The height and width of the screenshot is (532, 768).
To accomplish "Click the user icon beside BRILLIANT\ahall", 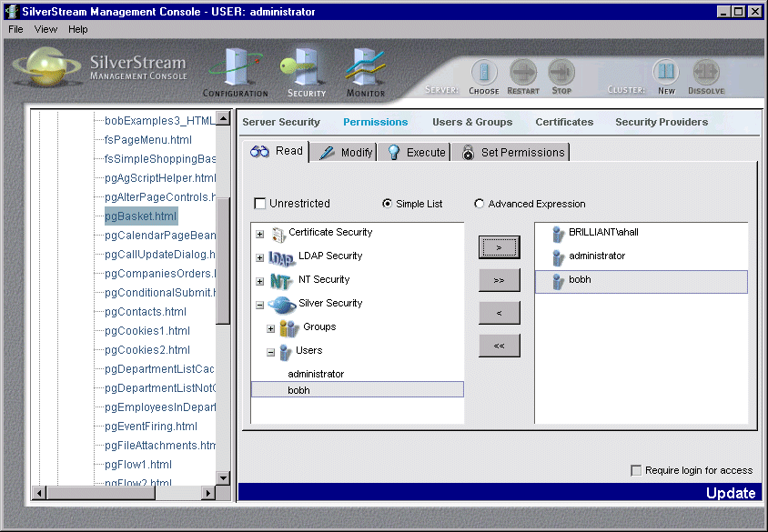I will [x=558, y=235].
